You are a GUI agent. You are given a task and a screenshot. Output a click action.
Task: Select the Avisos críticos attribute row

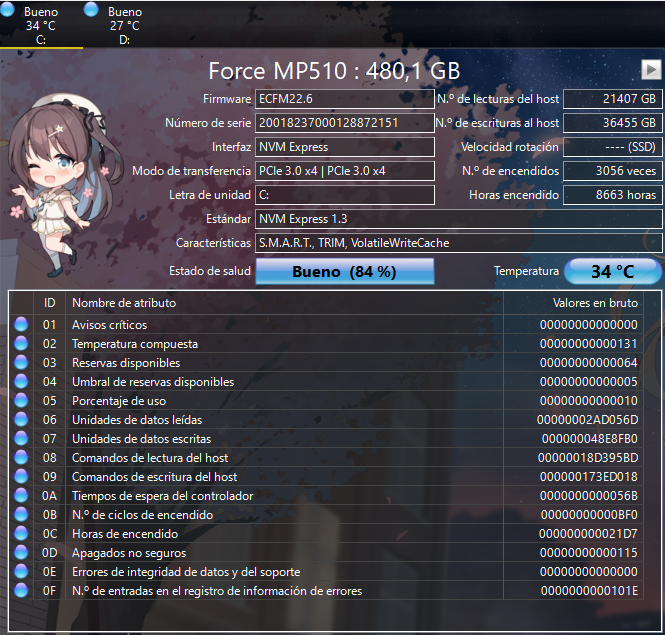pos(326,324)
